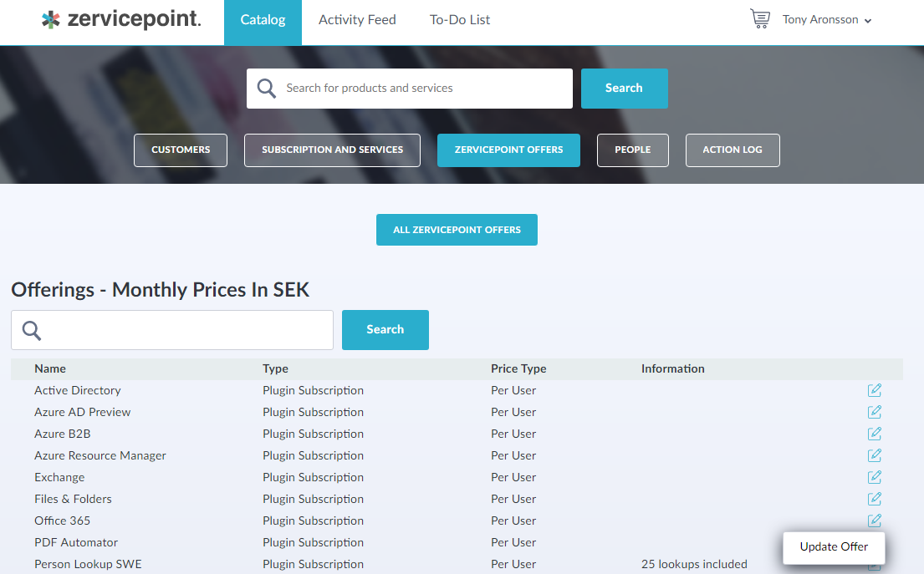Open the To-Do List tab
The image size is (924, 574).
460,20
